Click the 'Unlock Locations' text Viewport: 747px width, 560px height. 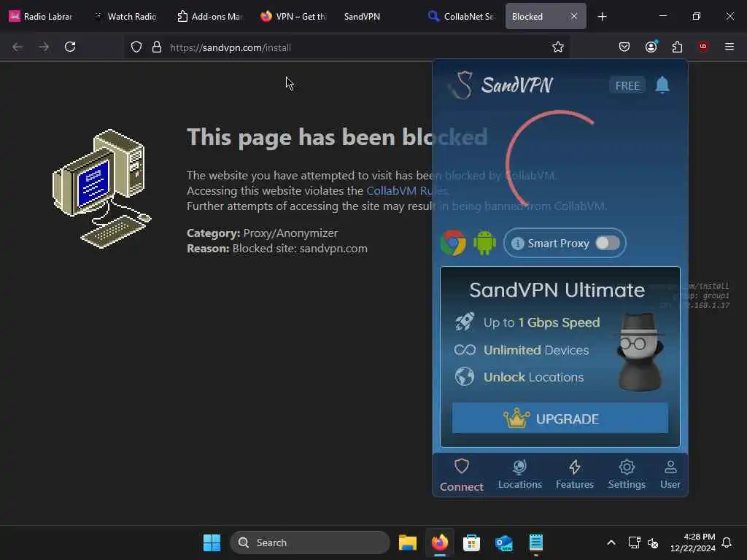point(533,377)
